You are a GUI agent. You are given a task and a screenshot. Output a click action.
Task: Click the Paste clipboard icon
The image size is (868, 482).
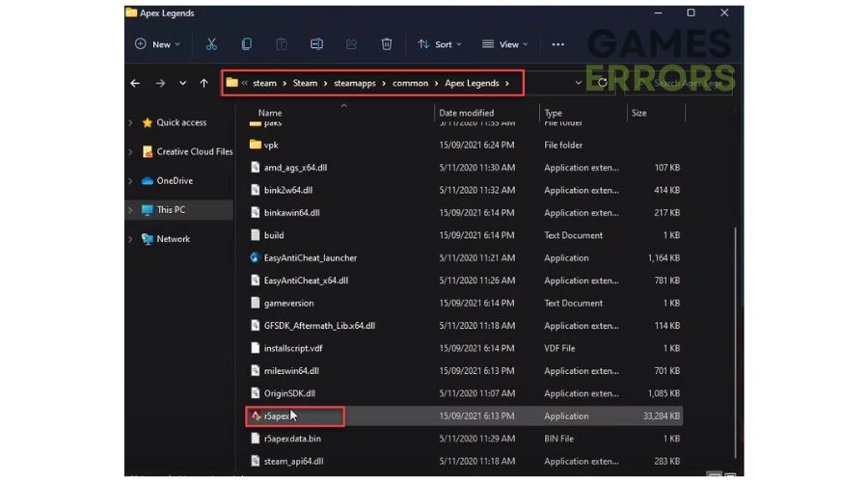(x=282, y=44)
